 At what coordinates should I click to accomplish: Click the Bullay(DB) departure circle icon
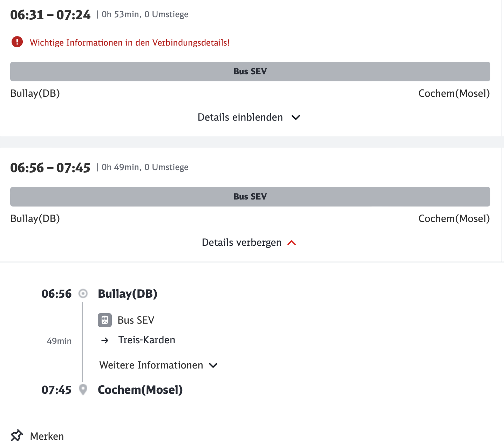83,293
